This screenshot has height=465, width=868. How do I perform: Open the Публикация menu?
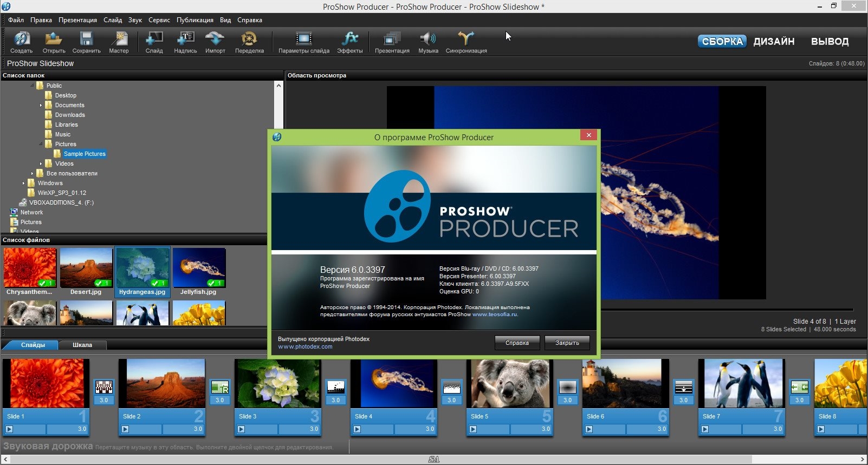point(195,20)
